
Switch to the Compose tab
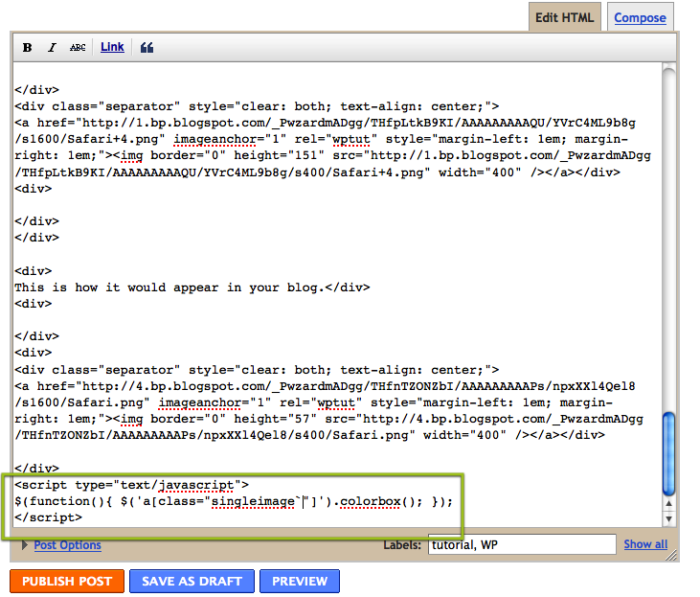click(x=640, y=18)
